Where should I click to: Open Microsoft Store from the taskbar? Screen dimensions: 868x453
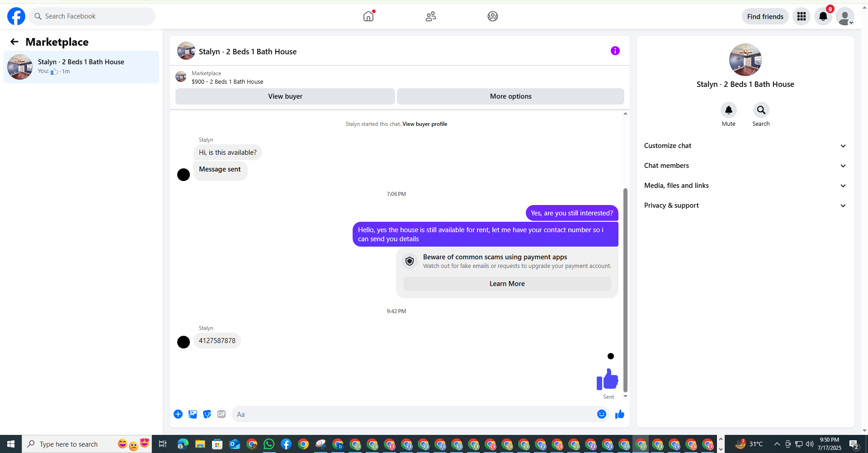pos(217,444)
